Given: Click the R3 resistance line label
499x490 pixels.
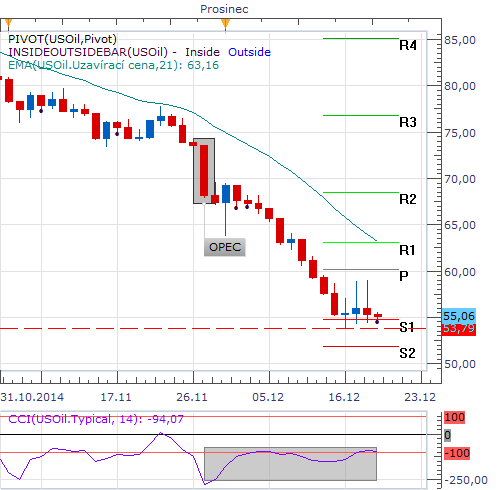Looking at the screenshot, I should point(408,122).
